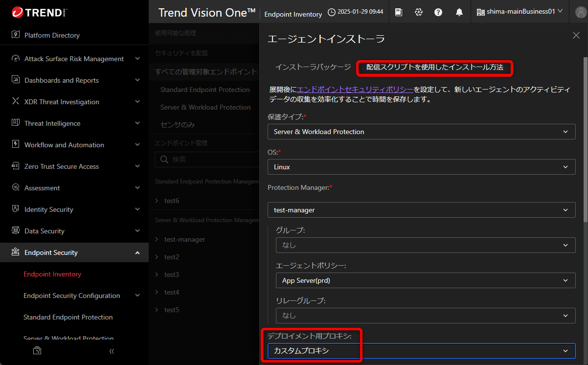Click the Workflow and Automation icon

(15, 145)
